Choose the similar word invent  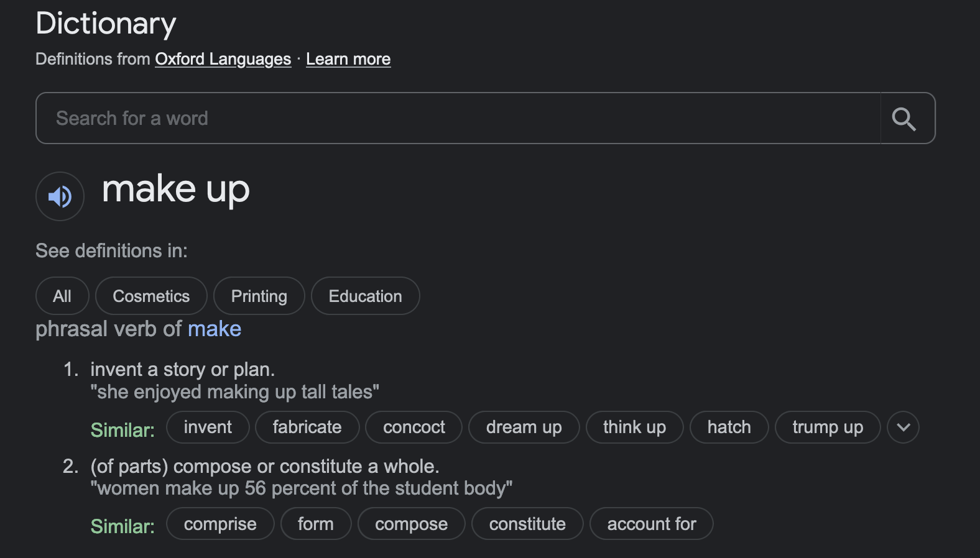pos(208,428)
